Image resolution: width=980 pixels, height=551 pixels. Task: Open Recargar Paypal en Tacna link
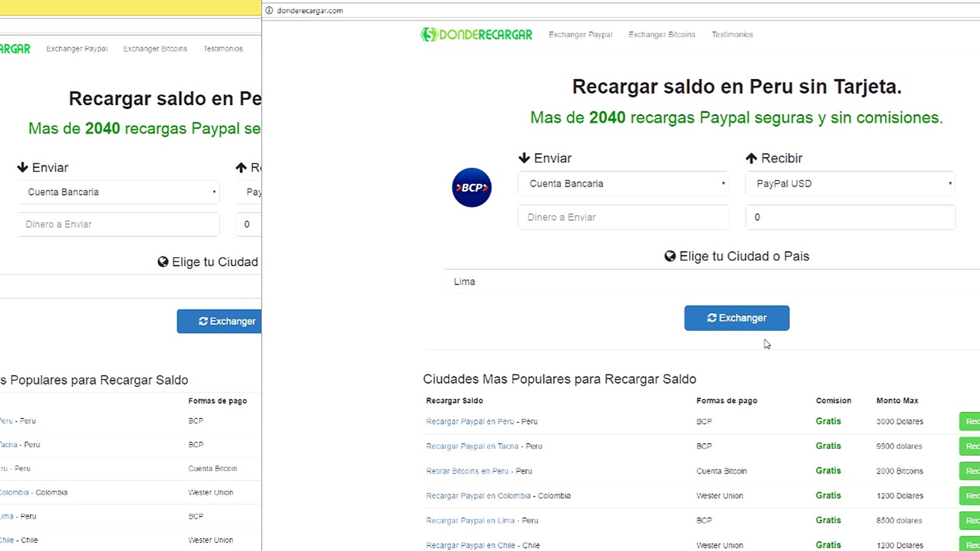click(x=472, y=446)
